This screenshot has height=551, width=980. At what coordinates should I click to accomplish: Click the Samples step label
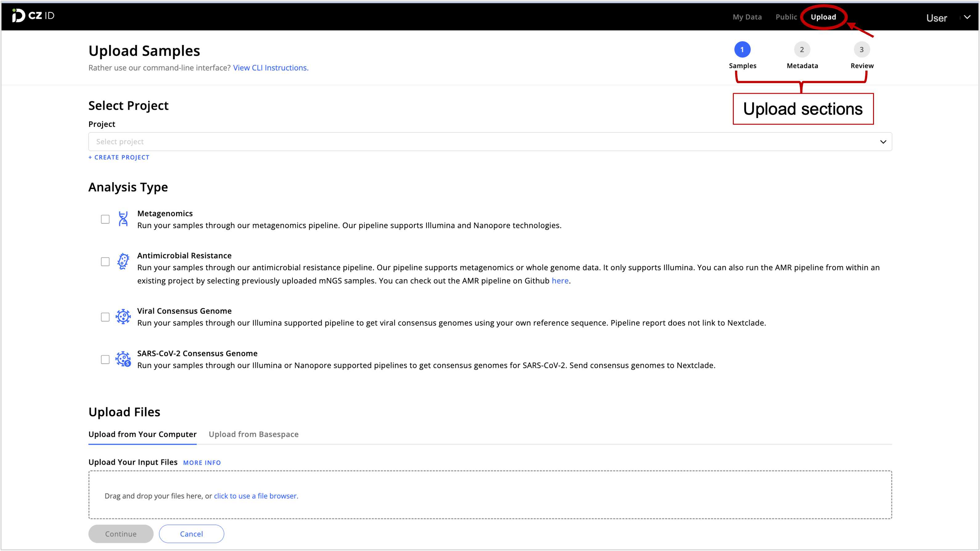pyautogui.click(x=742, y=66)
